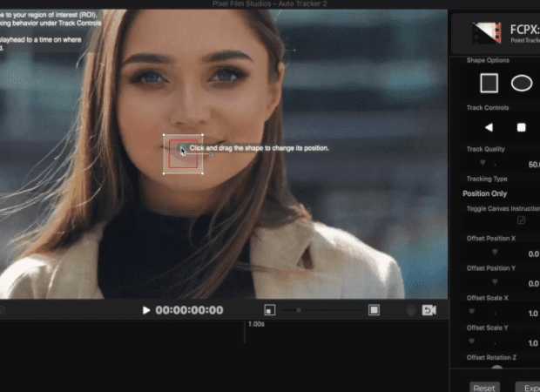Image resolution: width=540 pixels, height=392 pixels.
Task: Click the Offset Scale Y slider handle
Action: pos(472,341)
